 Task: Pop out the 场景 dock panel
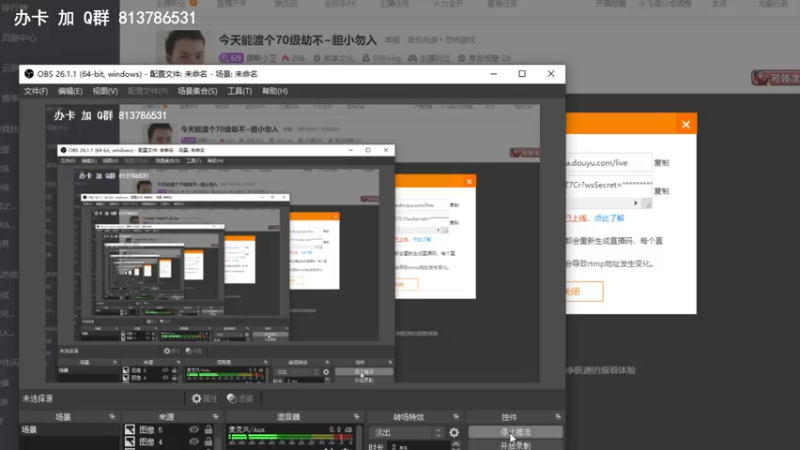coord(112,417)
